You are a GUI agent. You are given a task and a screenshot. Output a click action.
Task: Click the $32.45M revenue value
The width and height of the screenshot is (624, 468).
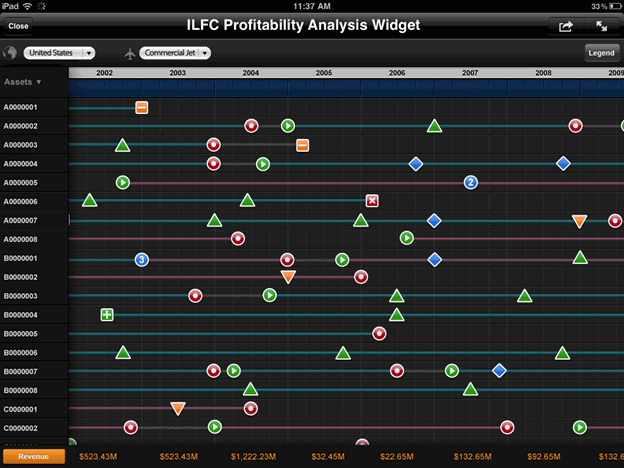[328, 457]
